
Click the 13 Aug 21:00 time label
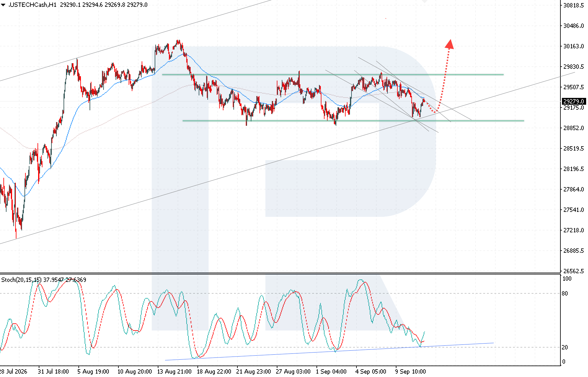pos(174,371)
